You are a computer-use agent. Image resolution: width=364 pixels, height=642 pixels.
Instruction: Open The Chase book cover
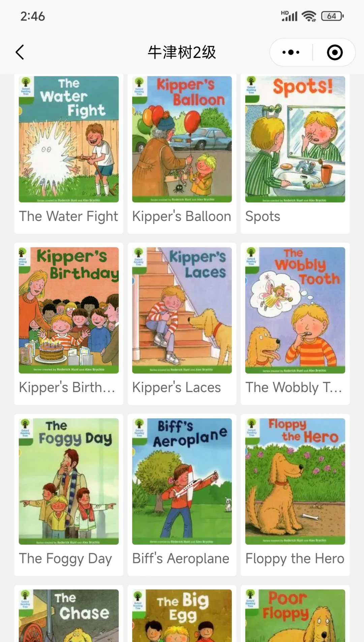(x=69, y=616)
